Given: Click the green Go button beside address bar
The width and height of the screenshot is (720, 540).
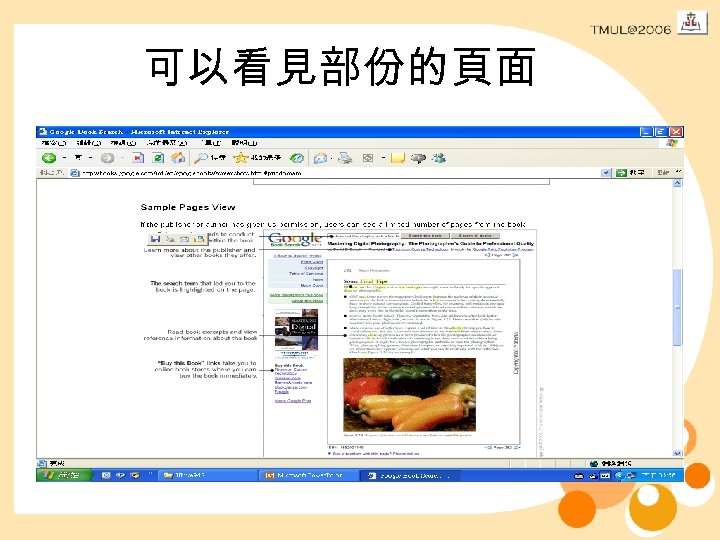Looking at the screenshot, I should pos(630,173).
